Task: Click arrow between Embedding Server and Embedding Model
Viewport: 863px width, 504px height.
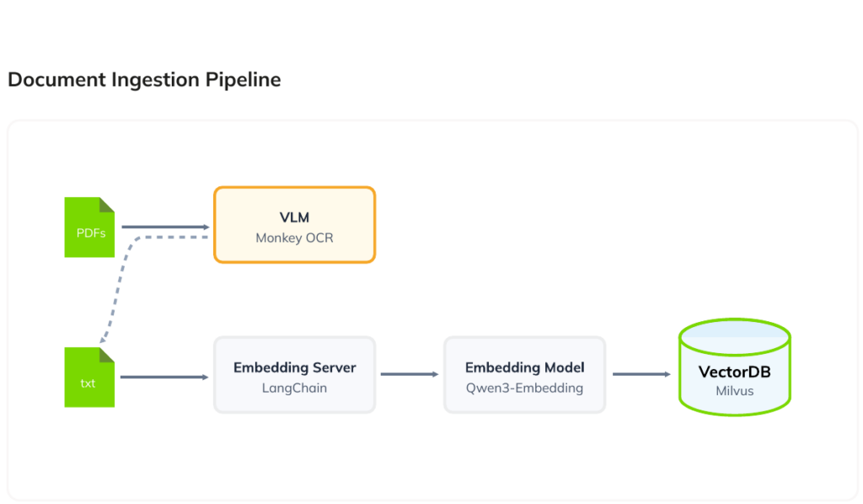Action: coord(410,374)
